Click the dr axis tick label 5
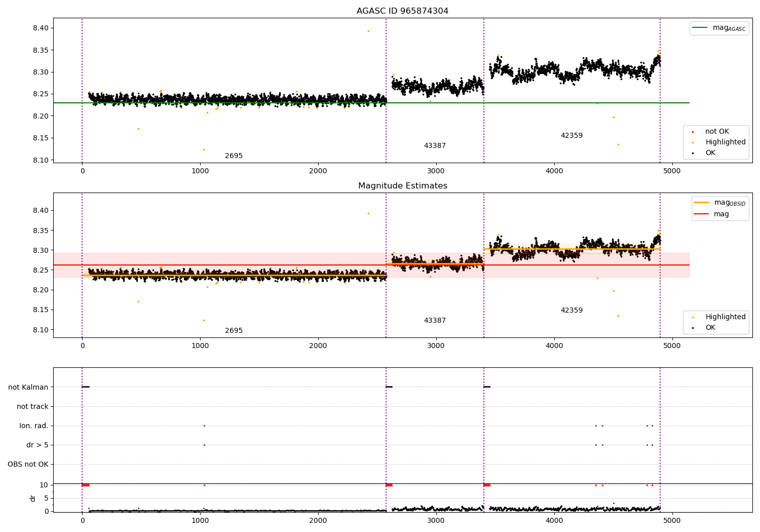The image size is (760, 532). pos(46,499)
